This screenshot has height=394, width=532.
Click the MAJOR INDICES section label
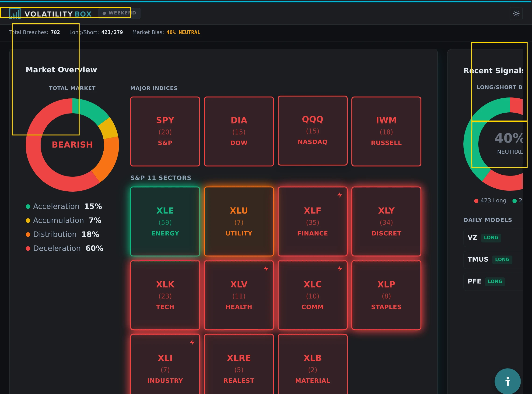tap(154, 88)
